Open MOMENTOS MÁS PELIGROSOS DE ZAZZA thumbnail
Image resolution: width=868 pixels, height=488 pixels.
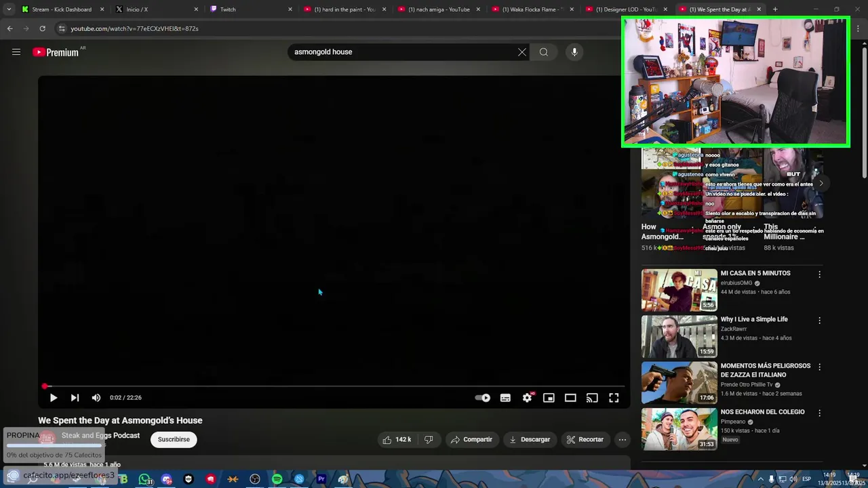(x=679, y=382)
